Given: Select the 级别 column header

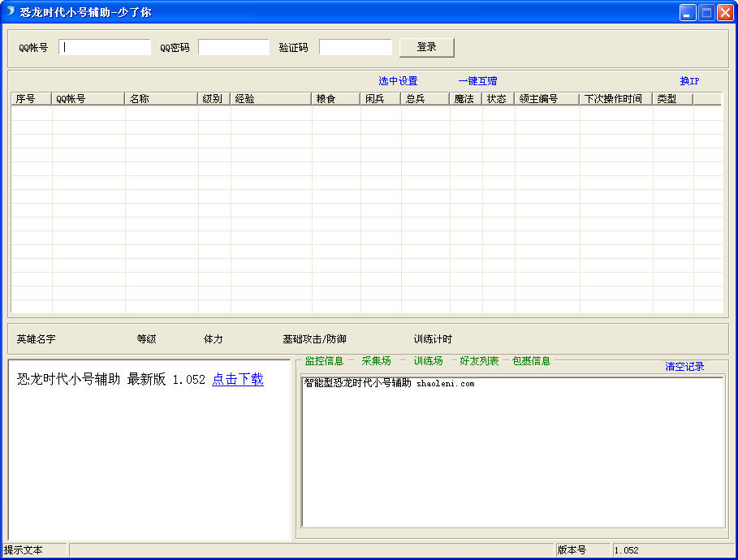Looking at the screenshot, I should click(x=214, y=99).
